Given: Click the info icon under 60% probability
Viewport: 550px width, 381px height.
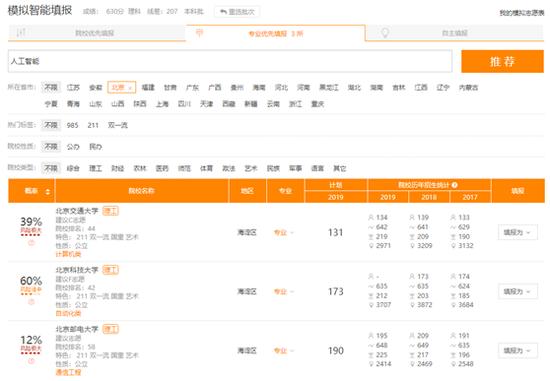Looking at the screenshot, I should (x=31, y=301).
